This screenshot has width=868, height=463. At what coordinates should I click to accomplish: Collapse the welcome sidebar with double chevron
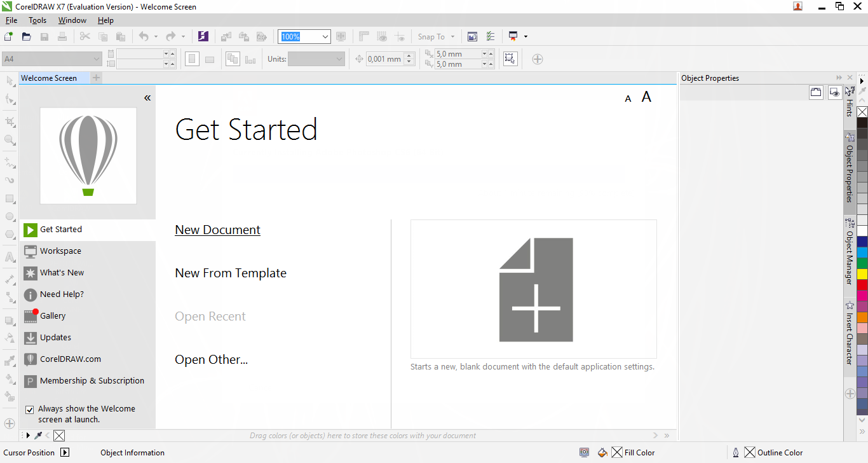click(x=147, y=98)
